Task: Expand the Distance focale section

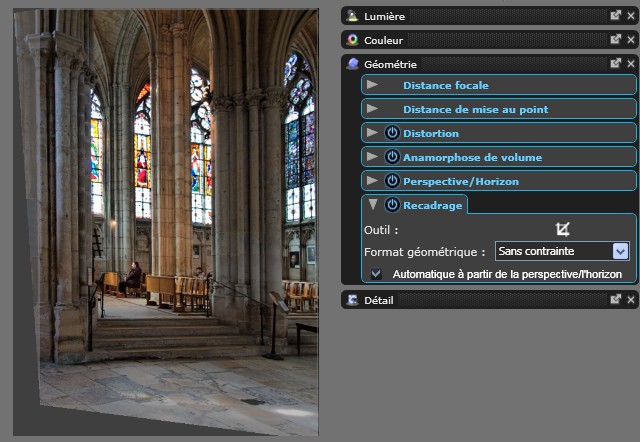Action: pyautogui.click(x=372, y=84)
